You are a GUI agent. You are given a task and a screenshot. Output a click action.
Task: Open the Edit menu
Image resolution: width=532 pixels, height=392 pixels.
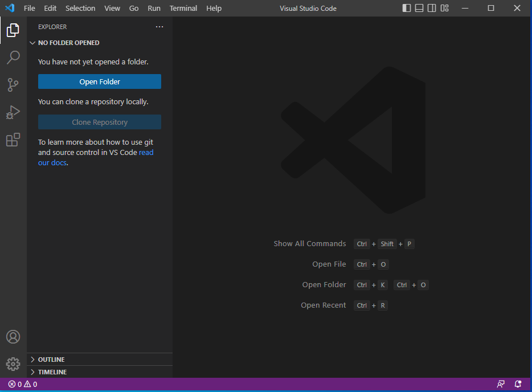(x=50, y=8)
